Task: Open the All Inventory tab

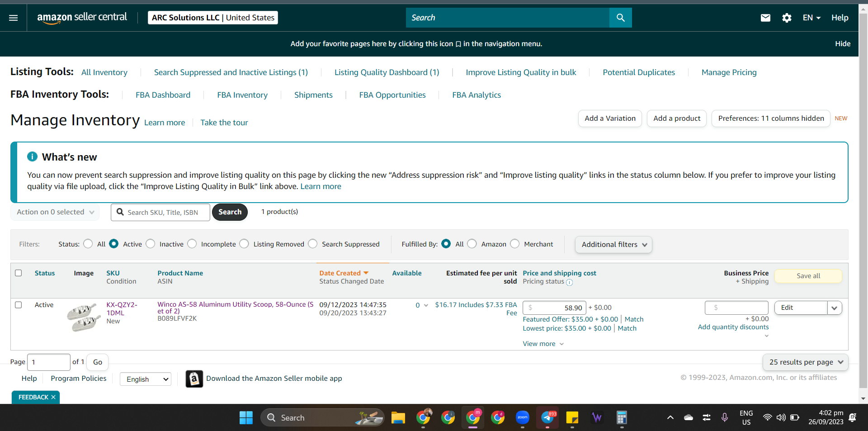Action: click(x=104, y=72)
